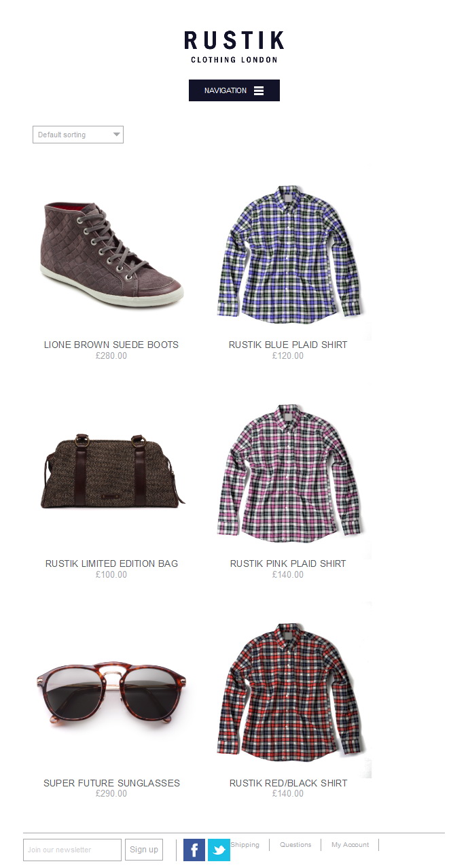Expand the Default sorting dropdown arrow
The height and width of the screenshot is (868, 468).
(x=116, y=135)
